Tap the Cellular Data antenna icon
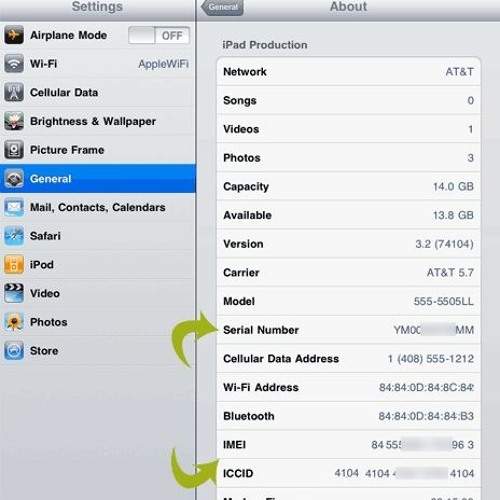The image size is (500, 500). tap(14, 92)
